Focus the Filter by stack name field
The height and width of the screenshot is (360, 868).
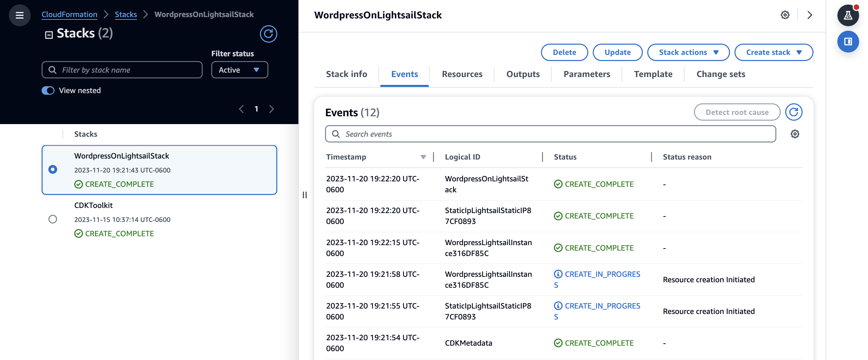click(x=122, y=70)
